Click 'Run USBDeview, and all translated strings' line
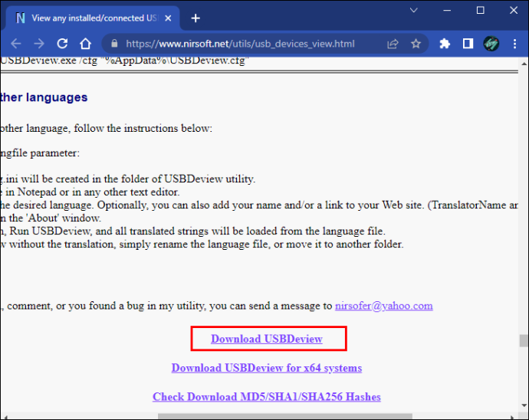Image resolution: width=529 pixels, height=420 pixels. pos(192,231)
